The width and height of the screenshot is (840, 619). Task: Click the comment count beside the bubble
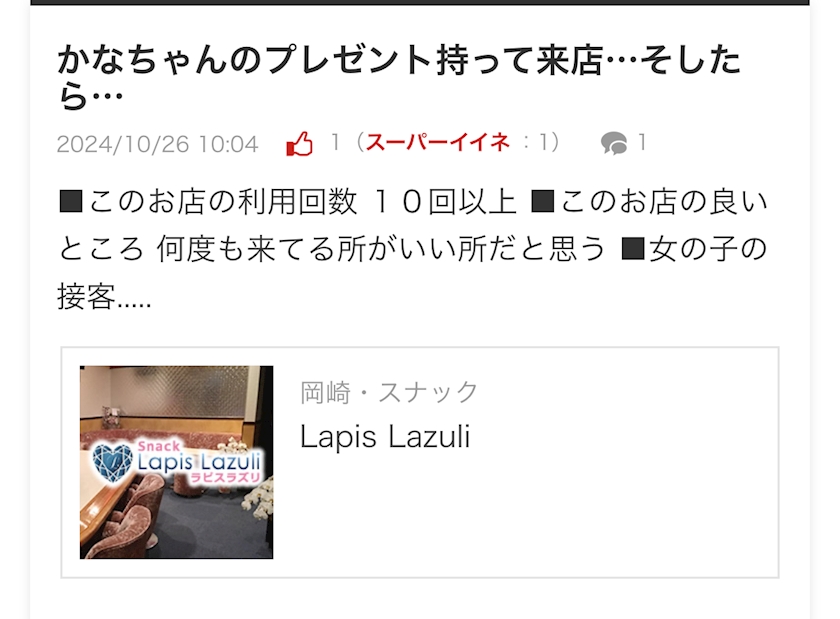[x=642, y=143]
